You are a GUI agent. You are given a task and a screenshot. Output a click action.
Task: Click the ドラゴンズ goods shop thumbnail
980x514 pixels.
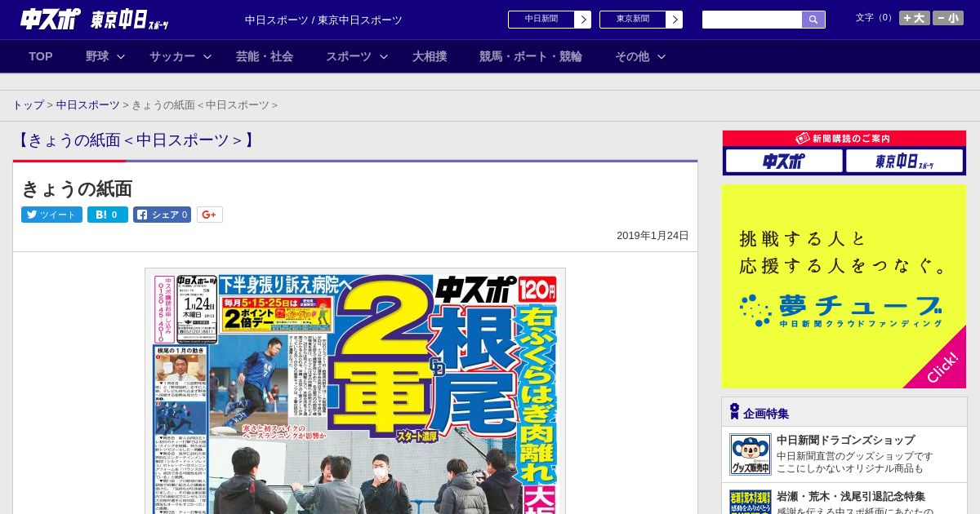(751, 454)
